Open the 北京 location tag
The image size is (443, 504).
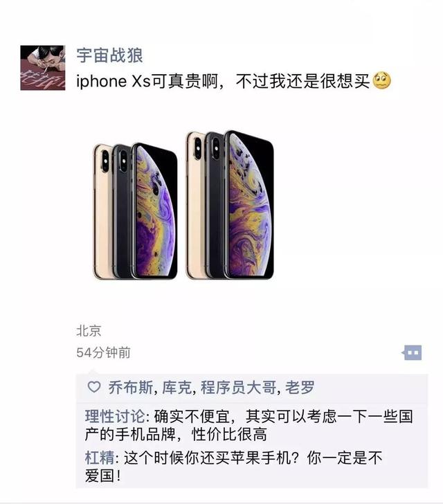89,331
